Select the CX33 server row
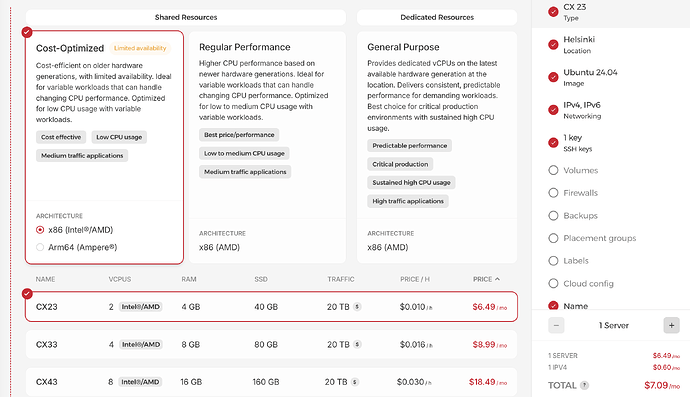The image size is (690, 397). pos(271,344)
